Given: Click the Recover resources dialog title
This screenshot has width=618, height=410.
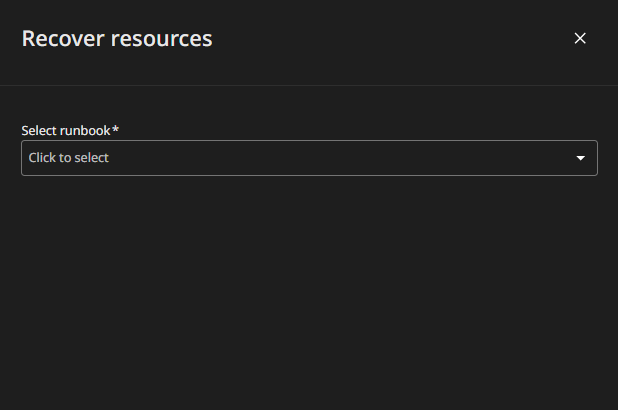Looking at the screenshot, I should point(117,39).
